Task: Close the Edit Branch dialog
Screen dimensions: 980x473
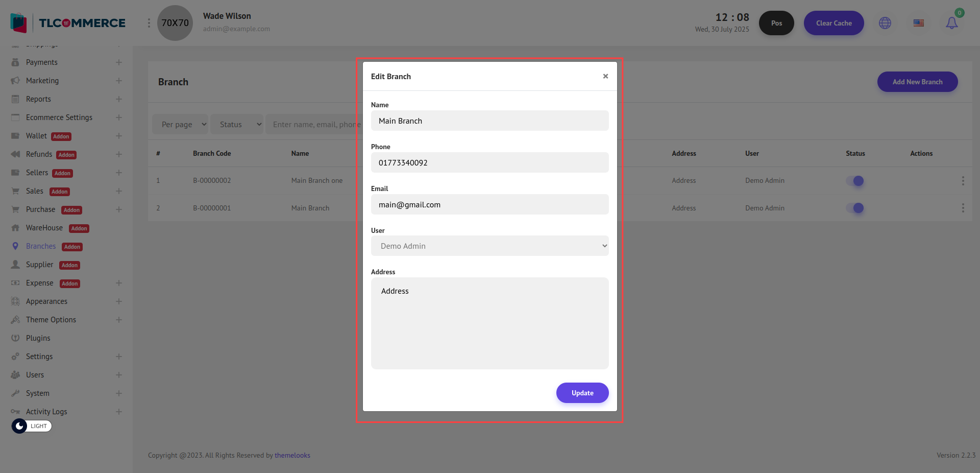Action: point(605,76)
